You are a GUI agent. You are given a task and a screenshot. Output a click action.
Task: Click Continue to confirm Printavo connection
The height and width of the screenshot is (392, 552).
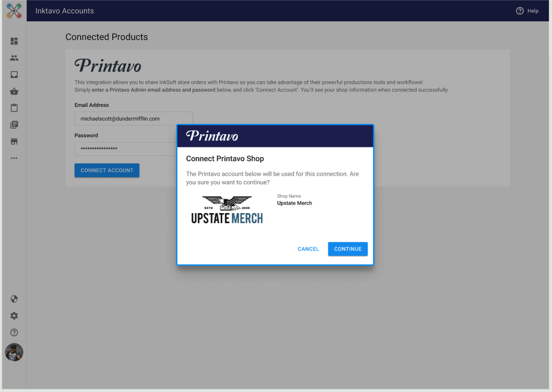(347, 249)
